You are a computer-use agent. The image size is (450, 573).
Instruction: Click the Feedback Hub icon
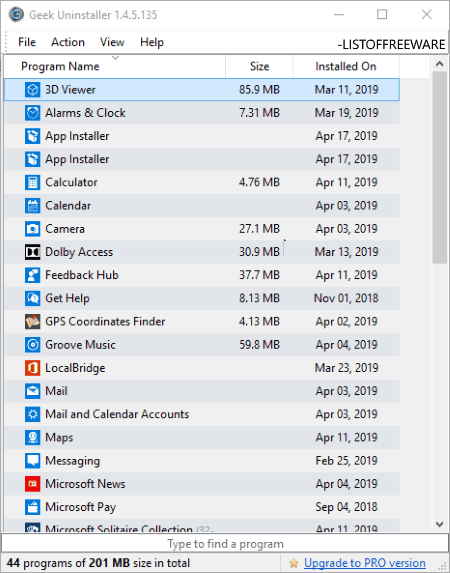pyautogui.click(x=33, y=275)
